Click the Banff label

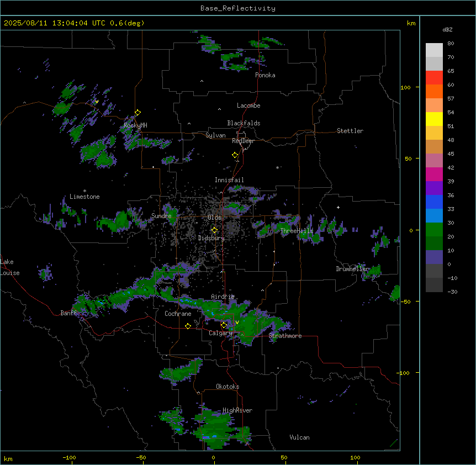(x=68, y=313)
